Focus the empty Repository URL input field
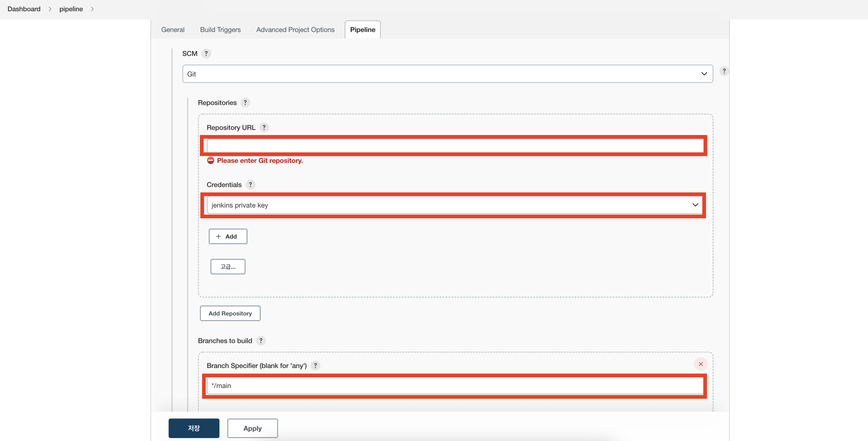 coord(454,146)
